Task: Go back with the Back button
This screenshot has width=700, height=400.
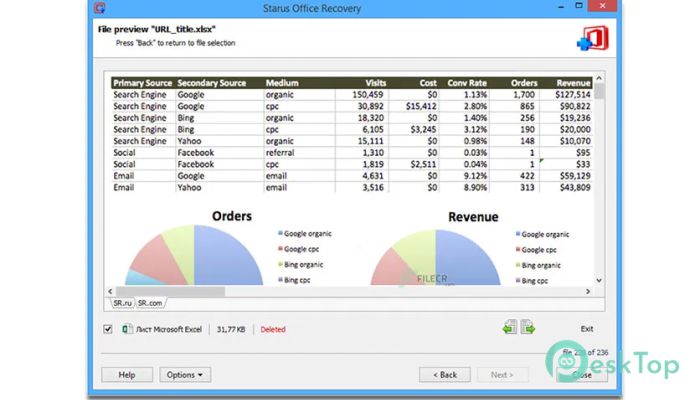Action: click(445, 375)
